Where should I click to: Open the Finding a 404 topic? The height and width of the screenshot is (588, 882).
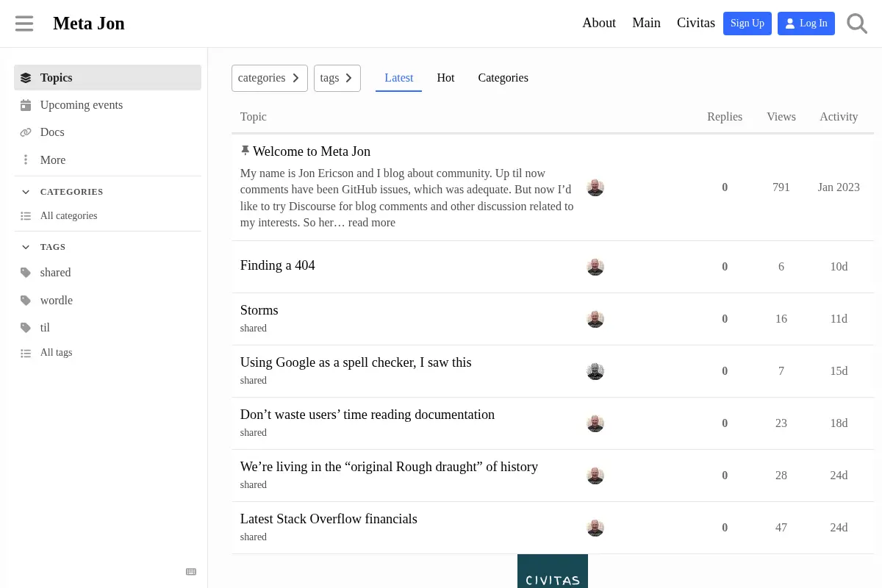point(277,265)
